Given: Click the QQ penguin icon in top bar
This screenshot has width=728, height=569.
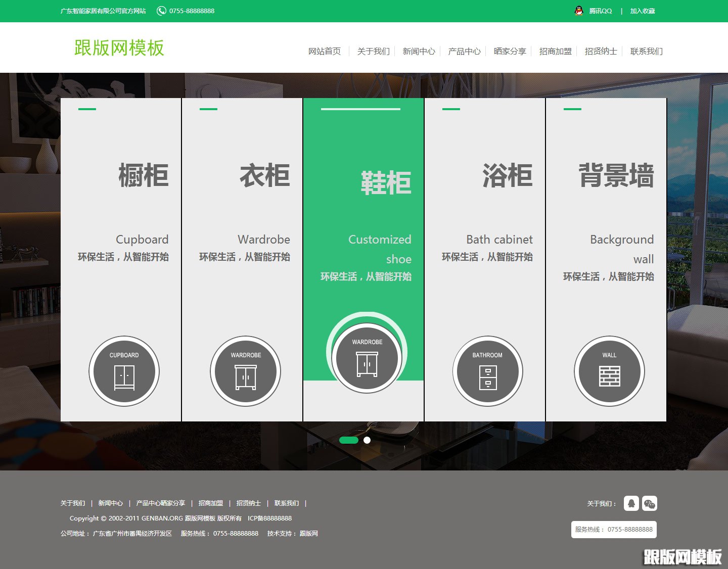Looking at the screenshot, I should coord(578,10).
